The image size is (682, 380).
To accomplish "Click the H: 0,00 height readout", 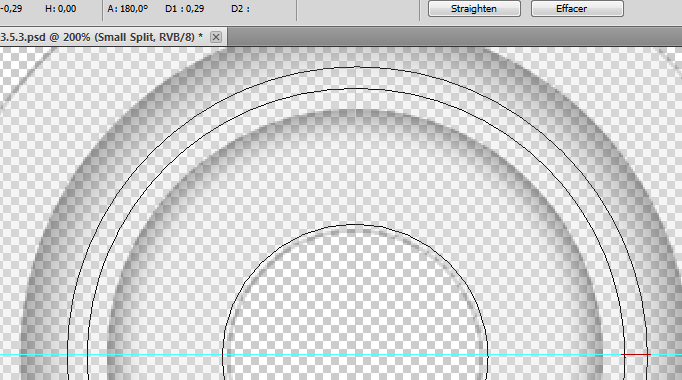I will [60, 9].
